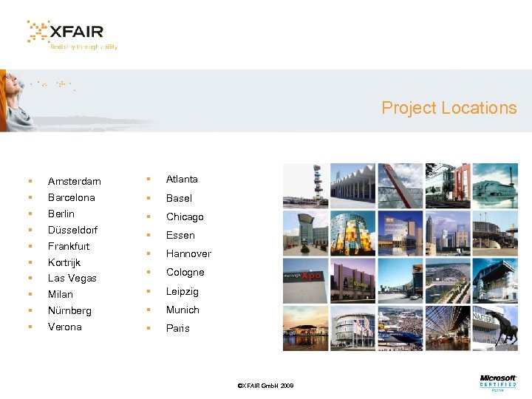This screenshot has height=399, width=532.
Task: Open the red beam and sky photo
Action: pos(400,185)
